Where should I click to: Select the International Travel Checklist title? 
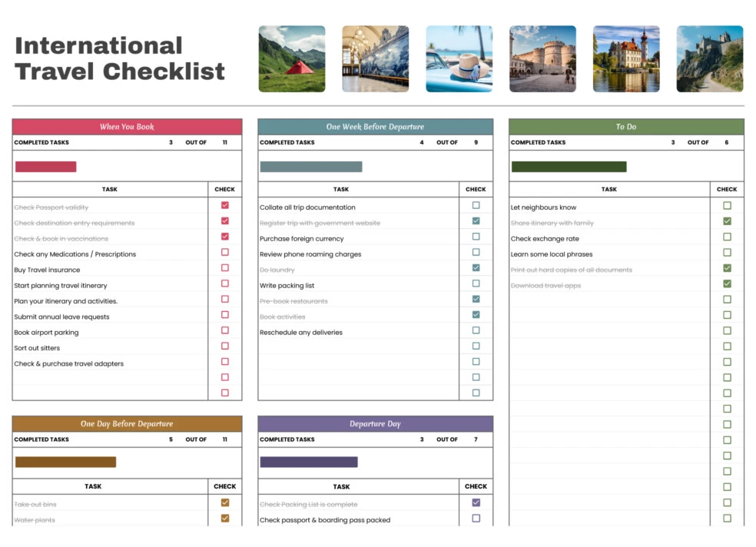tap(120, 58)
